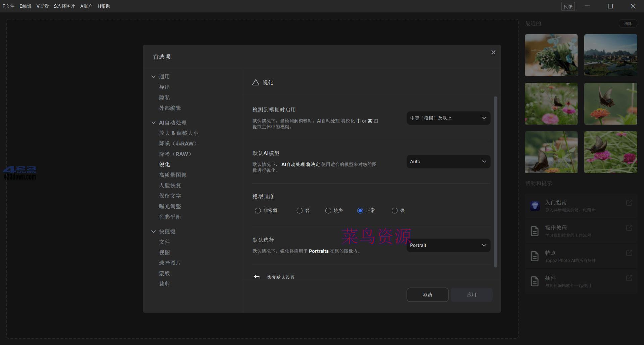This screenshot has height=345, width=644.
Task: Select the 强 model strength radio button
Action: tap(394, 210)
